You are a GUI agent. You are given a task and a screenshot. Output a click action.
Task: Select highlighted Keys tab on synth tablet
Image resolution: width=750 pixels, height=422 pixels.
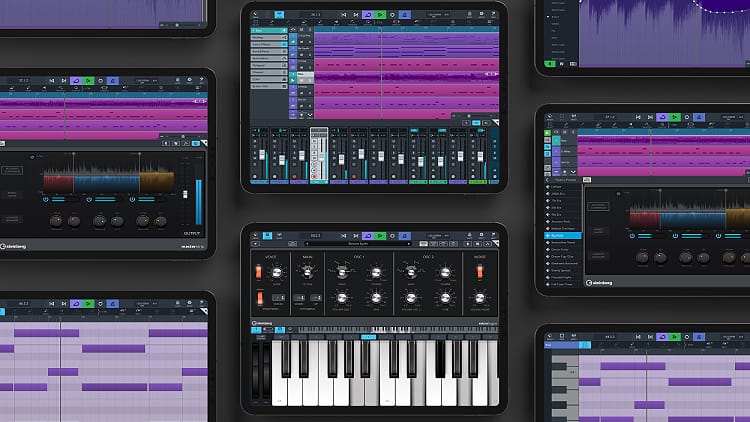(267, 236)
